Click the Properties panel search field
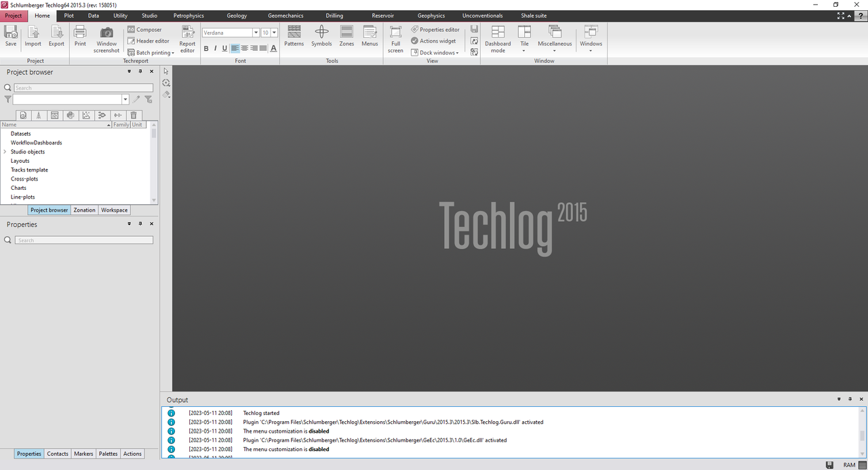Viewport: 868px width, 470px height. coord(83,240)
